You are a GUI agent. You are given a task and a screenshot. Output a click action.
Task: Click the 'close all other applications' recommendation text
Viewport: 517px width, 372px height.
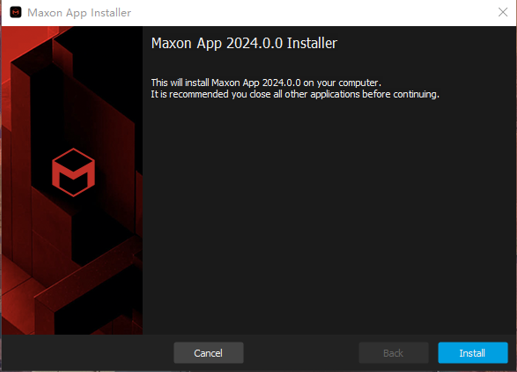click(x=295, y=94)
